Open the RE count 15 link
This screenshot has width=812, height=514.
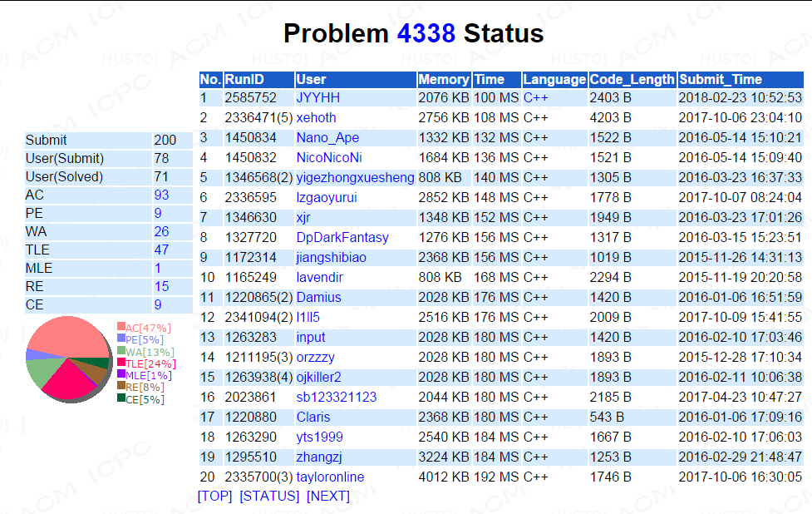161,287
